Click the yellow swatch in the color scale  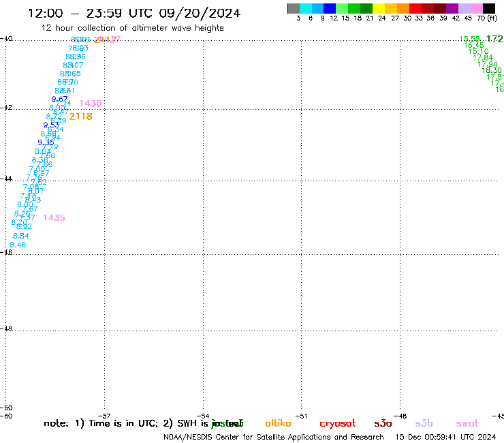(x=379, y=8)
